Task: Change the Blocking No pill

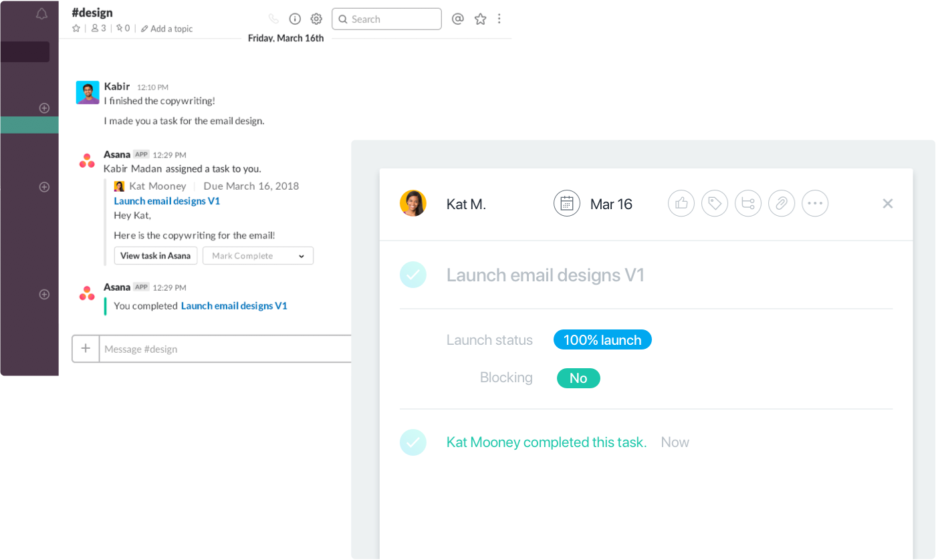Action: [x=578, y=378]
